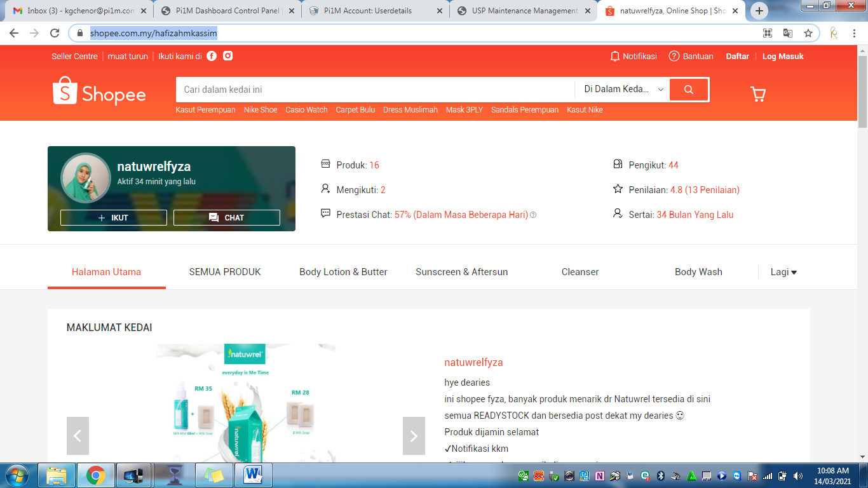Show the next shop banner image
The height and width of the screenshot is (488, 868).
[414, 436]
